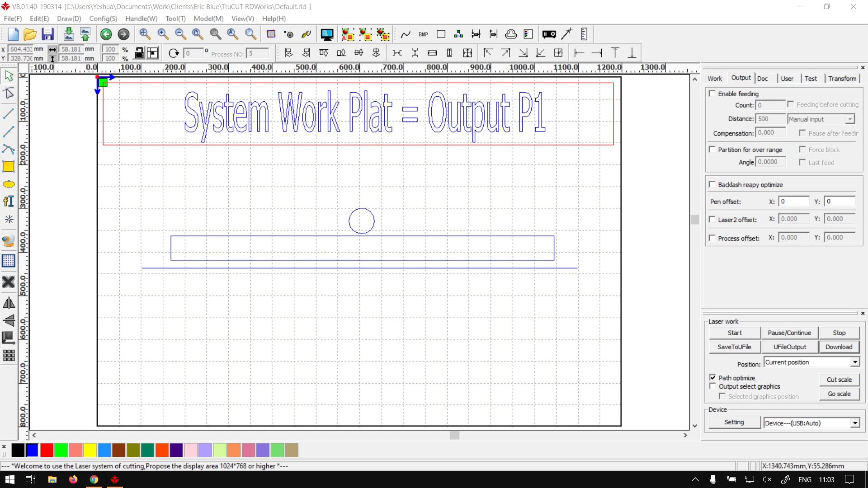Pick the red color swatch
This screenshot has height=488, width=868.
47,450
